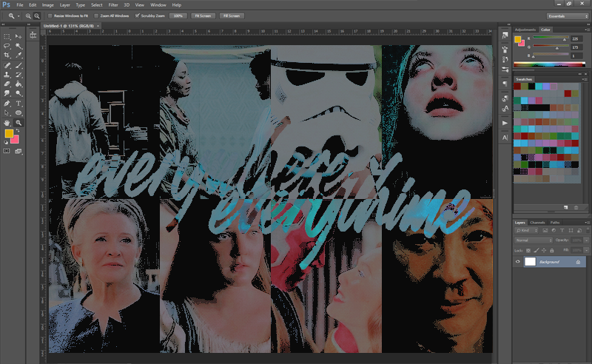Create new swatch icon in Swatches panel

click(565, 207)
